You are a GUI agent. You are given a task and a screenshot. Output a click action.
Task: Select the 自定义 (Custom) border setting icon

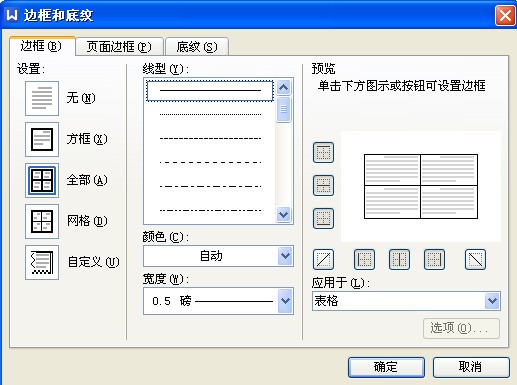[42, 262]
